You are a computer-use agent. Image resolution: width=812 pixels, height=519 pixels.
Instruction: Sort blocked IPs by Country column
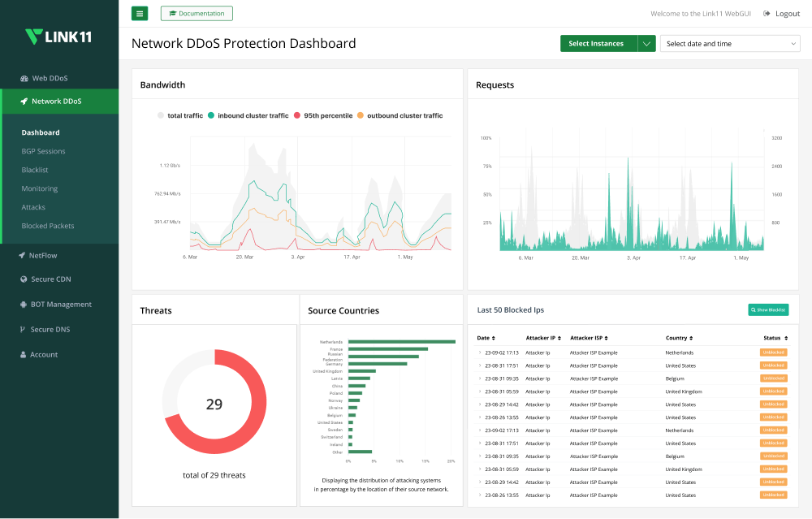pos(679,338)
